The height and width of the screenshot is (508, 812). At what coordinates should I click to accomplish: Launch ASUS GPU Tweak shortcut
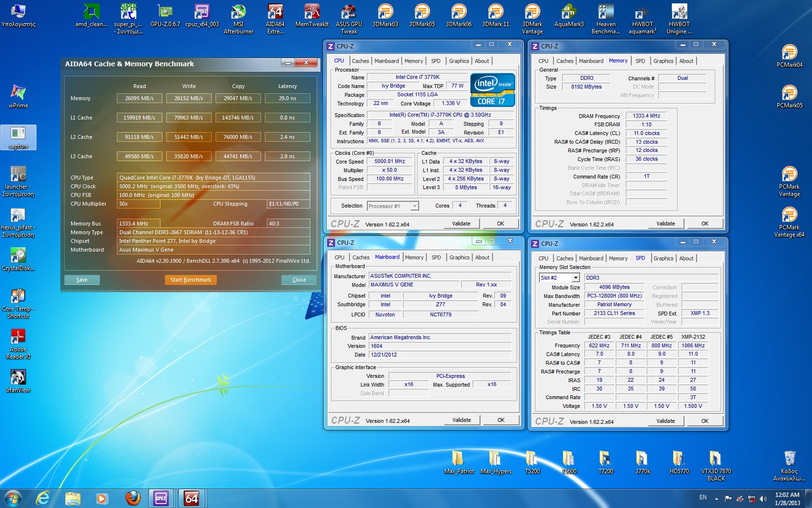pos(348,19)
